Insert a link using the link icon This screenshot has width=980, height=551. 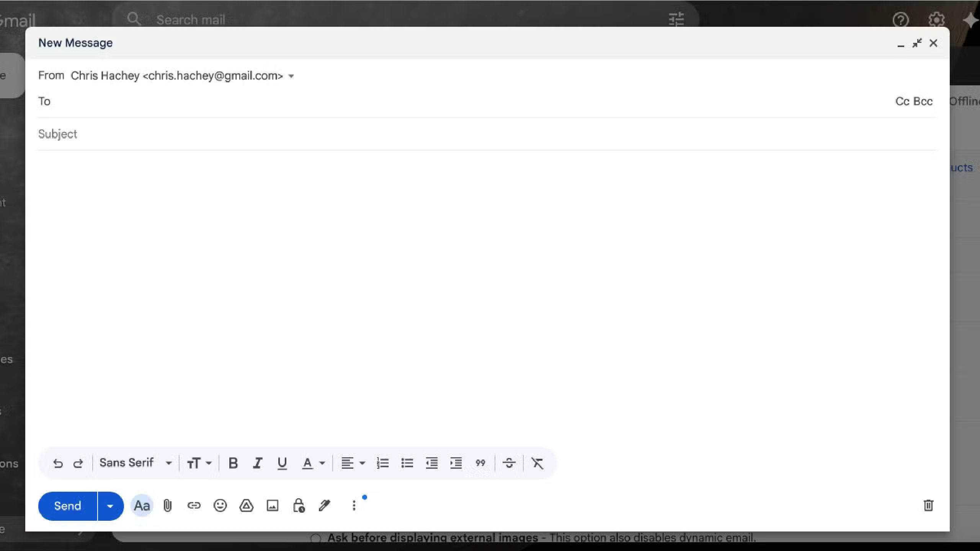point(194,506)
